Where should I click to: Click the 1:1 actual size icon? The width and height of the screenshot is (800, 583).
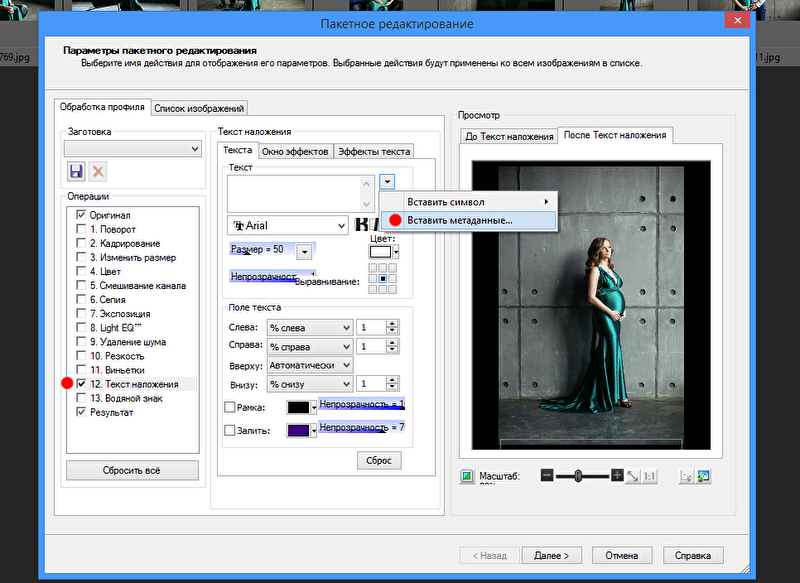[x=650, y=476]
